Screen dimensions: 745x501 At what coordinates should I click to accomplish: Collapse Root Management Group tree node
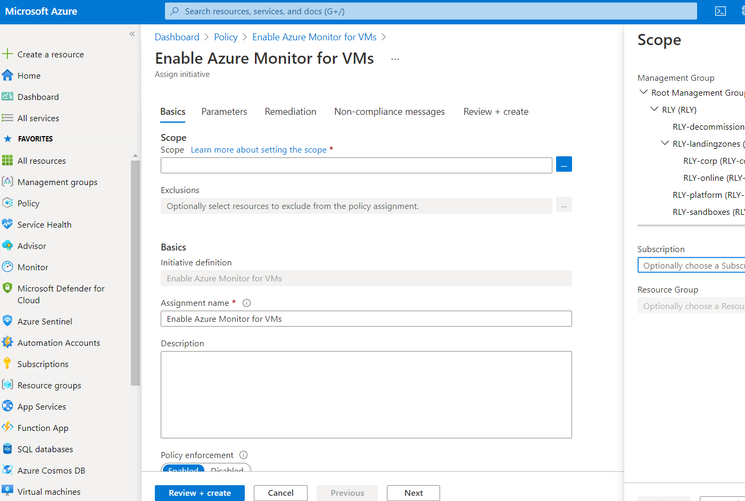click(643, 92)
